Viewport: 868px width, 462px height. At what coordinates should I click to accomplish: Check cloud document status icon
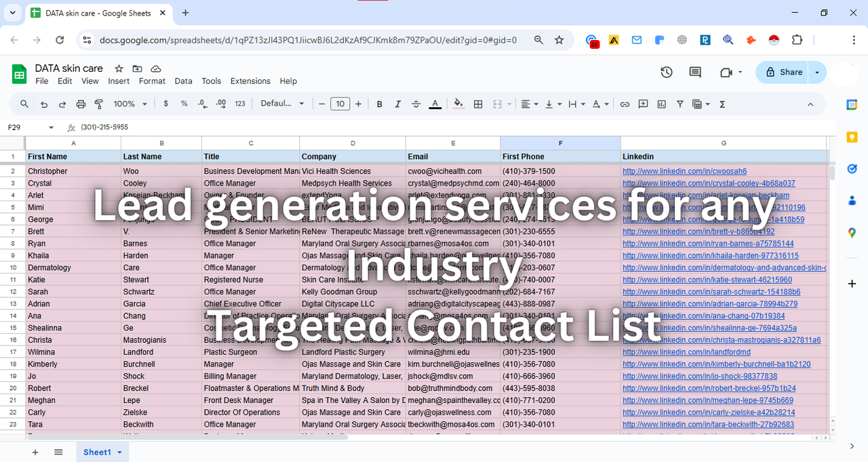tap(156, 68)
